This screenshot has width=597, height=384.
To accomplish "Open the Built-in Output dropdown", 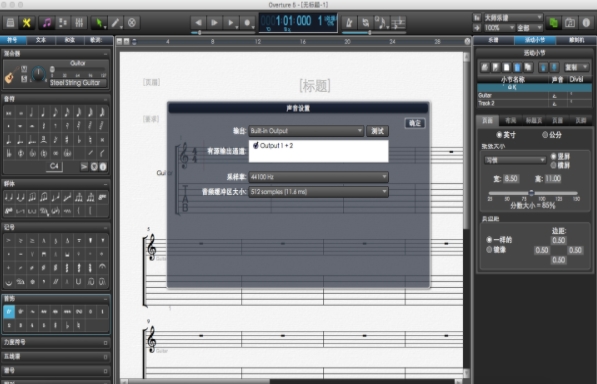I will click(306, 131).
